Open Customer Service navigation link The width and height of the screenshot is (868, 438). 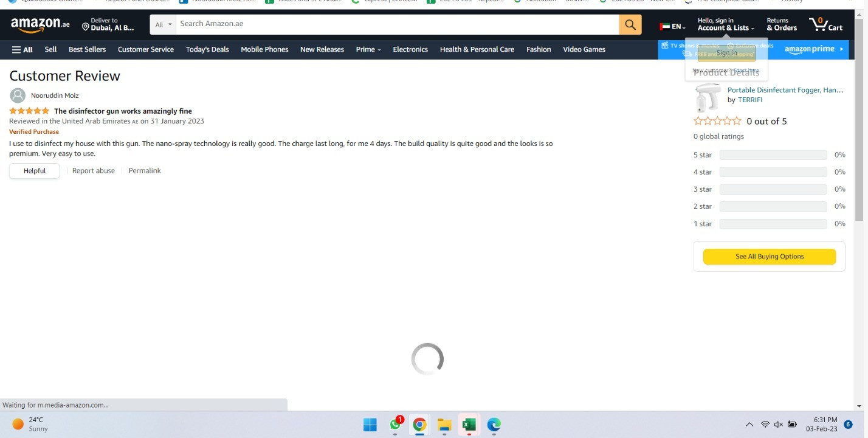[x=146, y=49]
